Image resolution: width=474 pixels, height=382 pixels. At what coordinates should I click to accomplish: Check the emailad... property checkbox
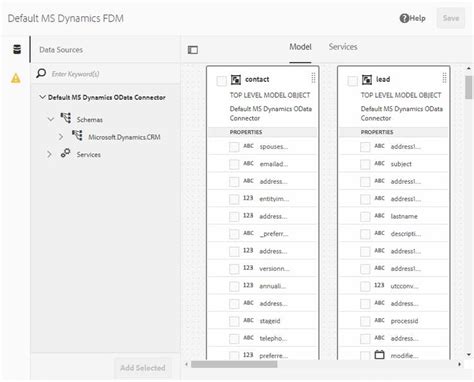(234, 164)
